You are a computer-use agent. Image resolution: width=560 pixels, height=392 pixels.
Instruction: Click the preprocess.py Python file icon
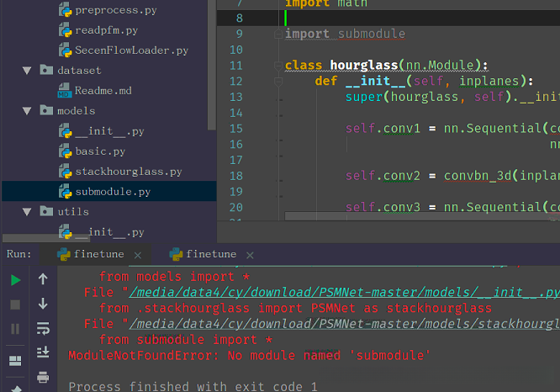66,9
